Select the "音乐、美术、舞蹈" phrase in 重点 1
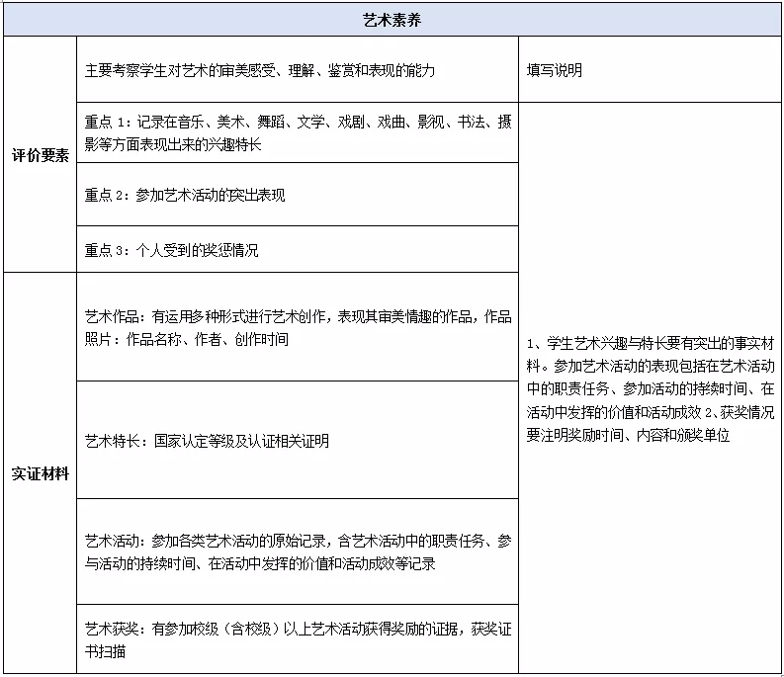The height and width of the screenshot is (677, 784). coord(227,123)
